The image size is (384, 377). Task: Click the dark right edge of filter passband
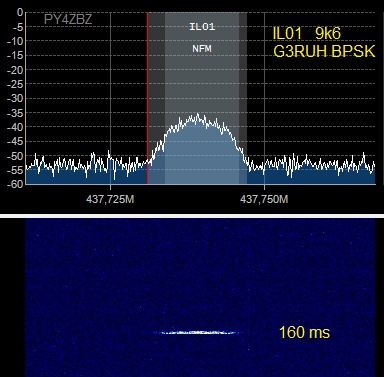click(x=243, y=98)
